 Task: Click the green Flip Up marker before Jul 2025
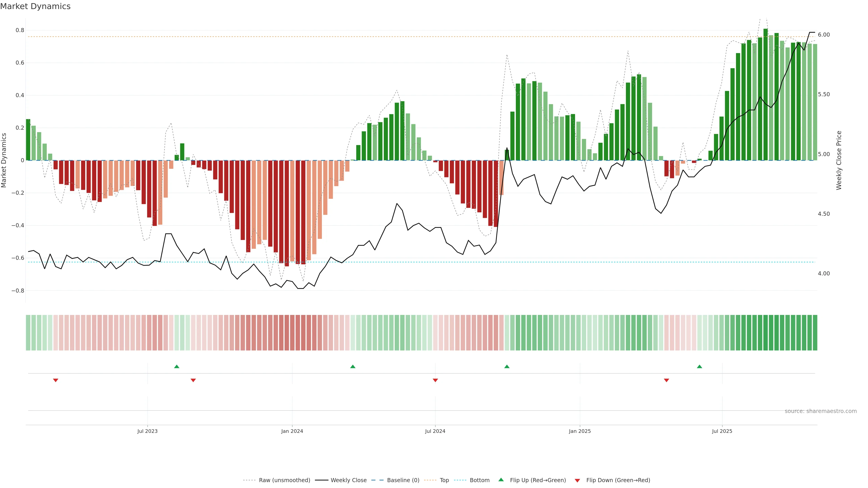click(x=700, y=366)
